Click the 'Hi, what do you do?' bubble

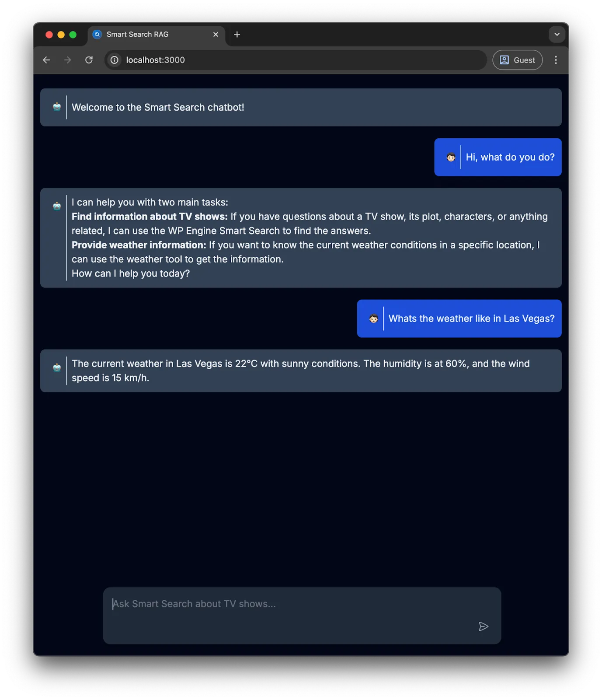[498, 157]
